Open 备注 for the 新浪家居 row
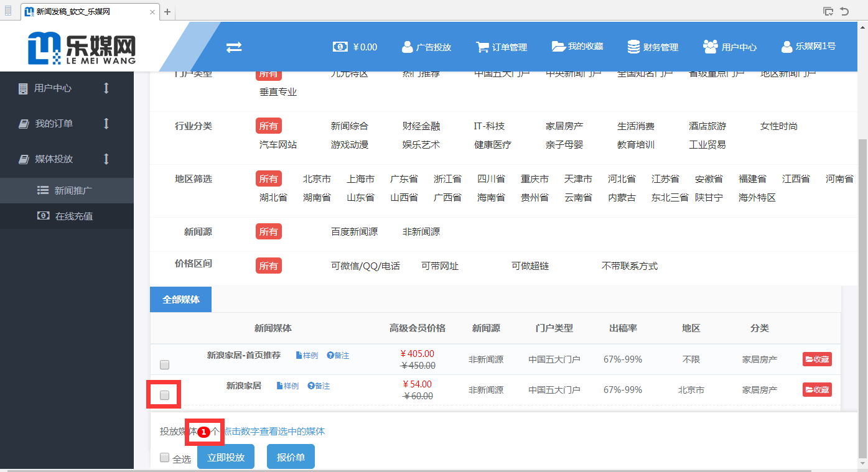The image size is (868, 472). 319,386
